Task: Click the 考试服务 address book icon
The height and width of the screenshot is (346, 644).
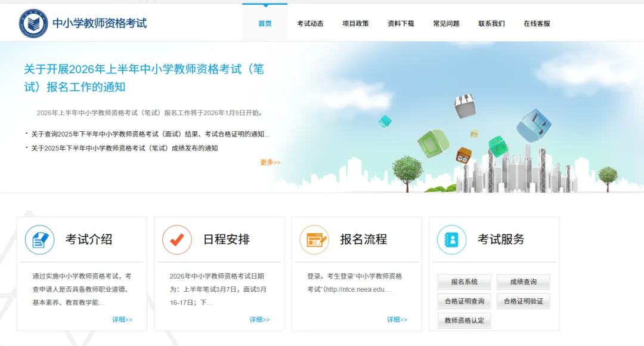Action: pos(452,240)
